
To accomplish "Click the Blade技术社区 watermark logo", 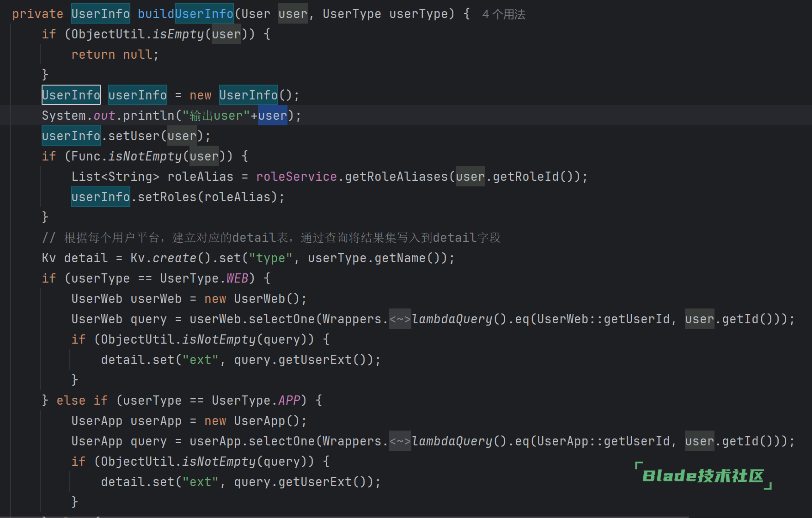I will 703,475.
